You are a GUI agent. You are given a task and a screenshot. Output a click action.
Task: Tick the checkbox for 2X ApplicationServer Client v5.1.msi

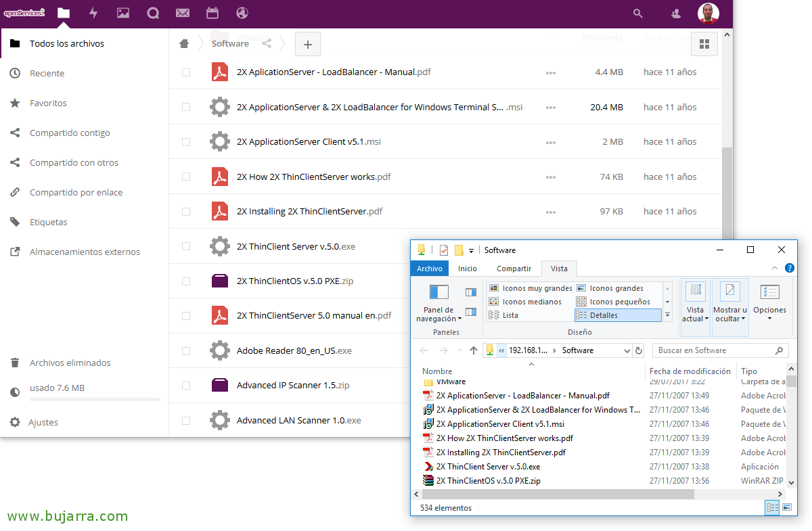(x=186, y=142)
